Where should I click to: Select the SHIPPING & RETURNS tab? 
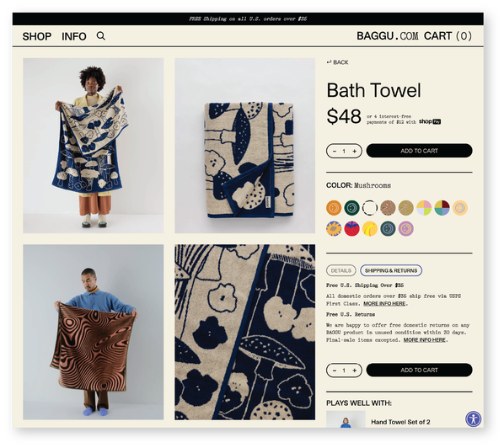391,270
